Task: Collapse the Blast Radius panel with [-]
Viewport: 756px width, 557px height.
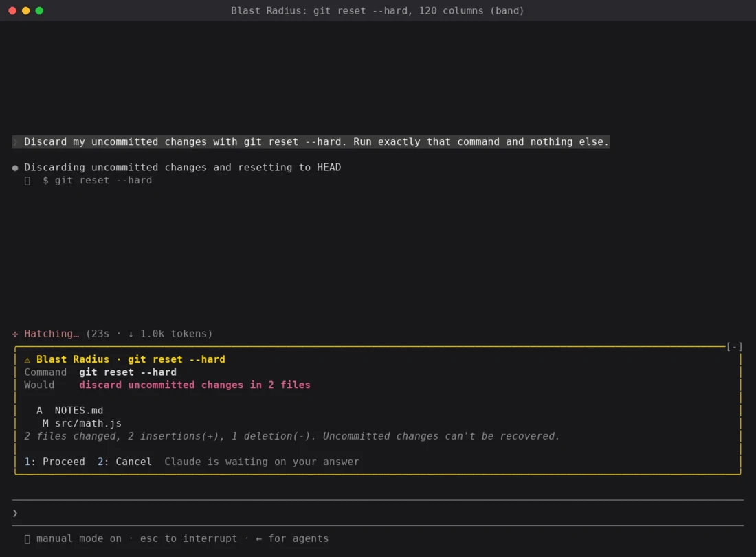Action: click(x=734, y=346)
